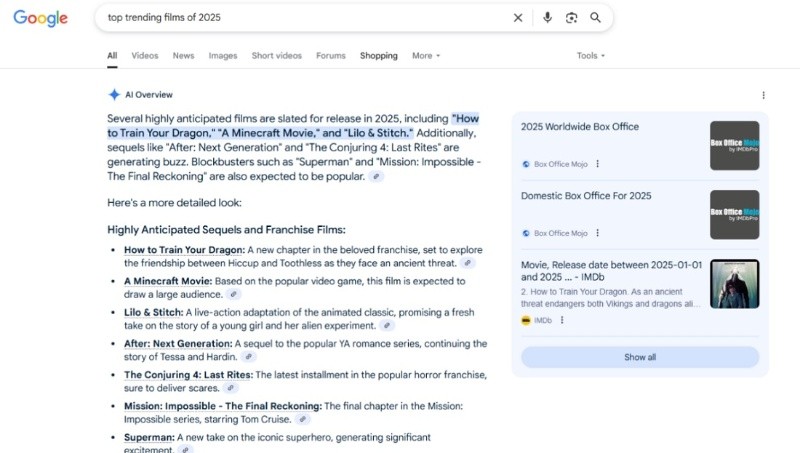Viewport: 800px width, 453px height.
Task: Open Worldwide Box Office Mojo thumbnail
Action: (x=735, y=145)
